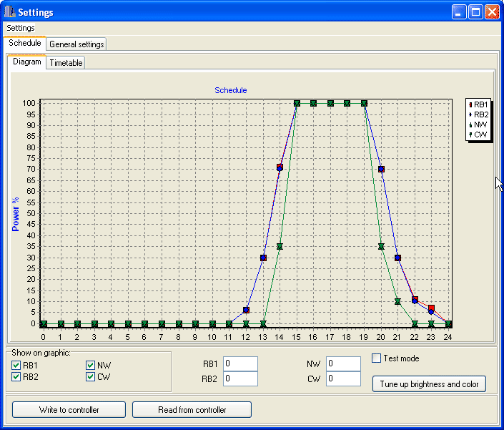
Task: Open the Settings menu
Action: [21, 28]
